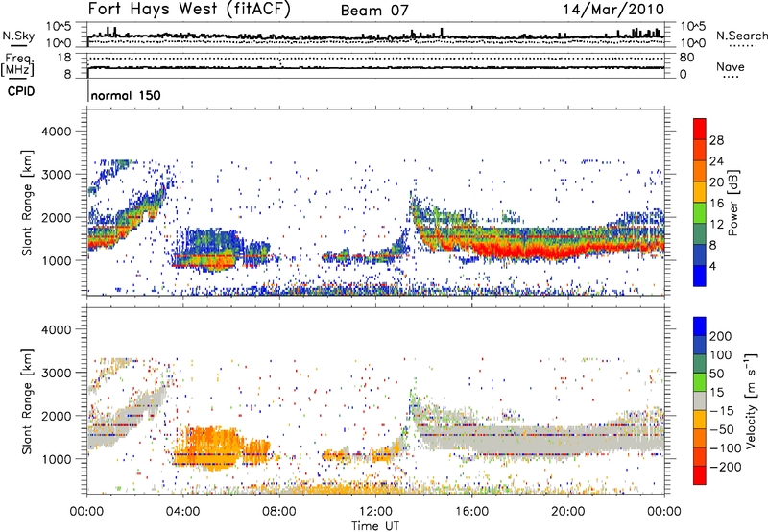Click the '16:00' time axis tick label
This screenshot has width=768, height=532.
click(x=471, y=511)
